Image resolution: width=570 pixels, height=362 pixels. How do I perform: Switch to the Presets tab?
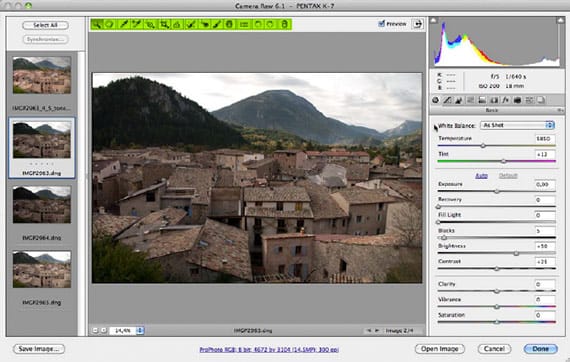[529, 100]
